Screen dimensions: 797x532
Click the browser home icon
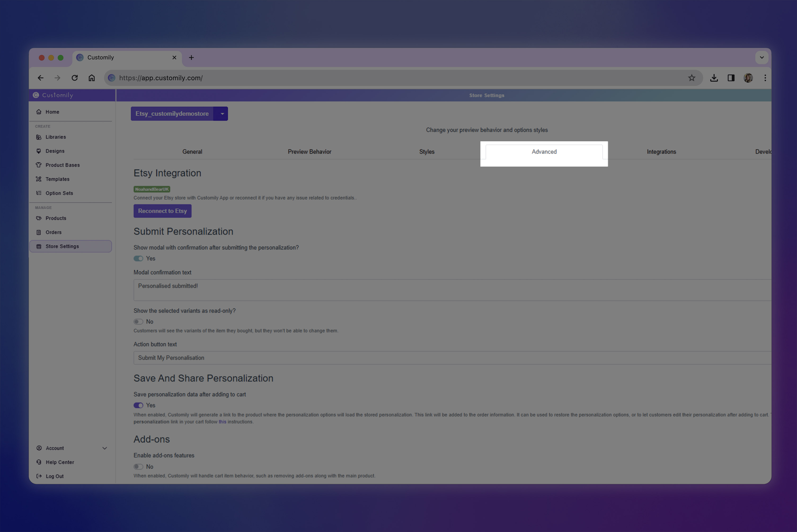coord(92,78)
